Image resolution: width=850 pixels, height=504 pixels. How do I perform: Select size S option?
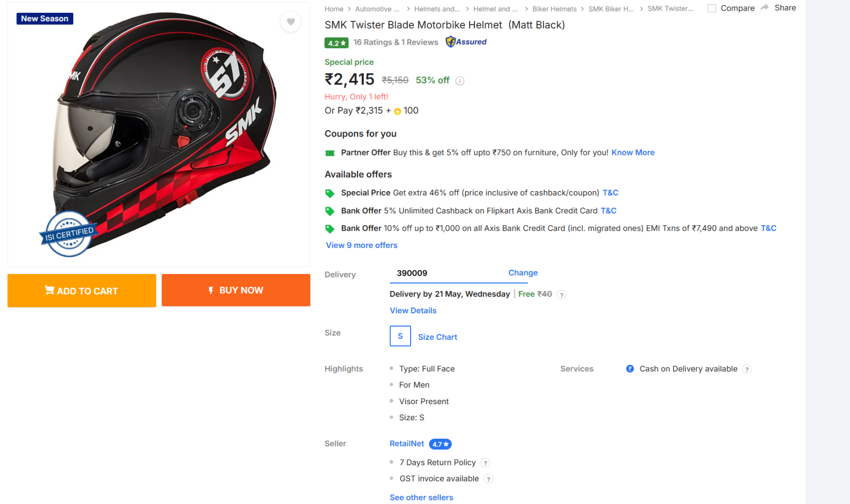400,336
